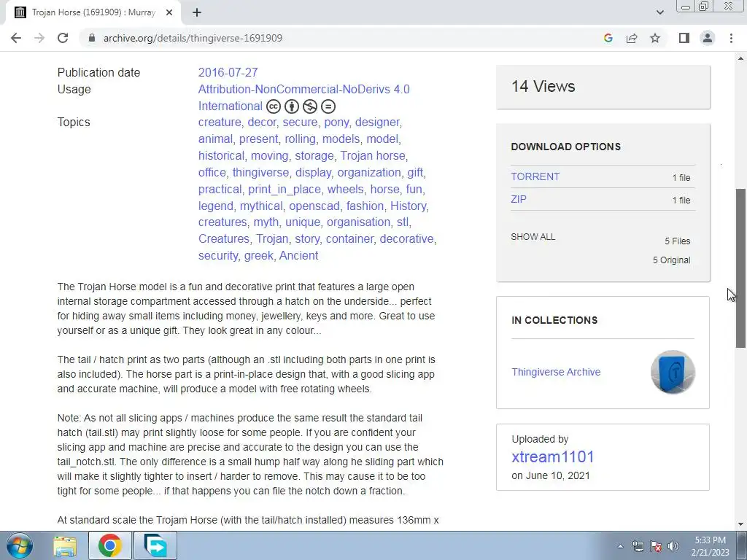Close the Trojan Horse tab
The width and height of the screenshot is (747, 560).
pos(169,13)
